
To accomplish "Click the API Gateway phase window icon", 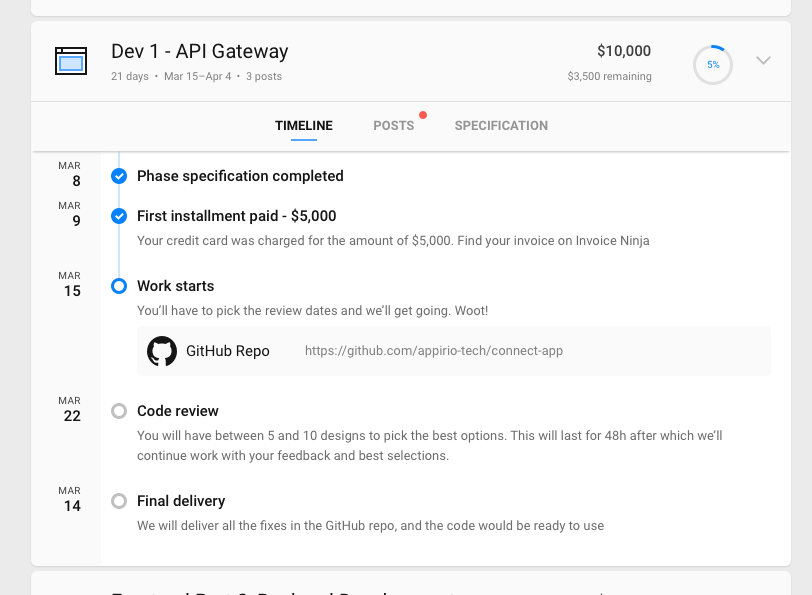I will tap(71, 61).
